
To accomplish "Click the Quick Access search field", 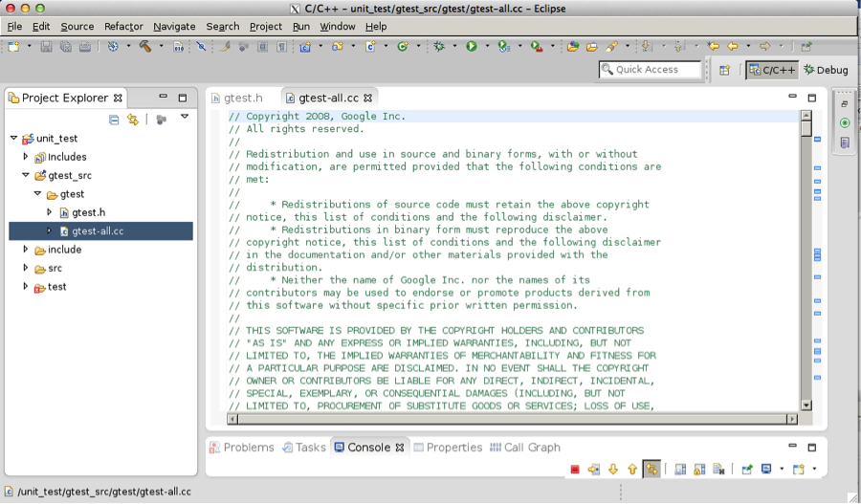I will point(651,69).
